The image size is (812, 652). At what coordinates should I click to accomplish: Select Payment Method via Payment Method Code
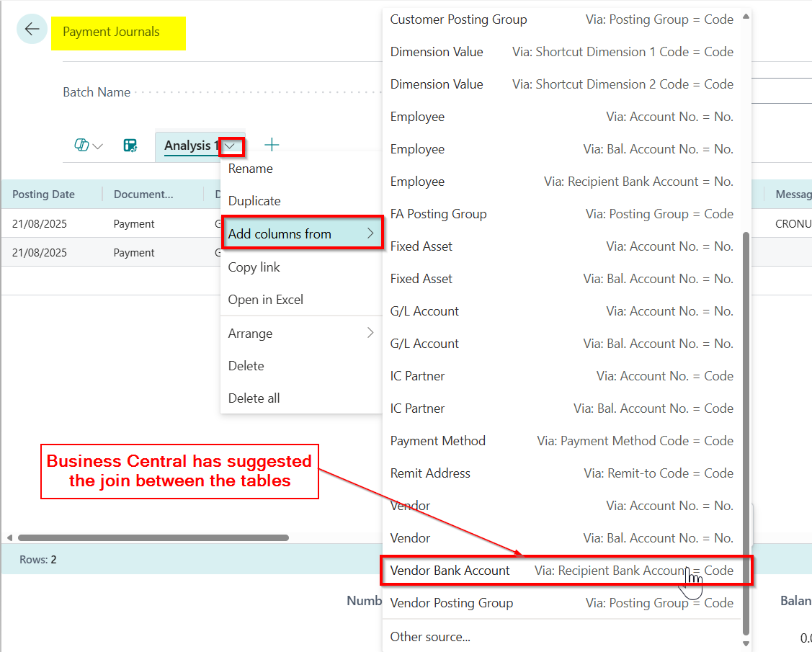561,441
